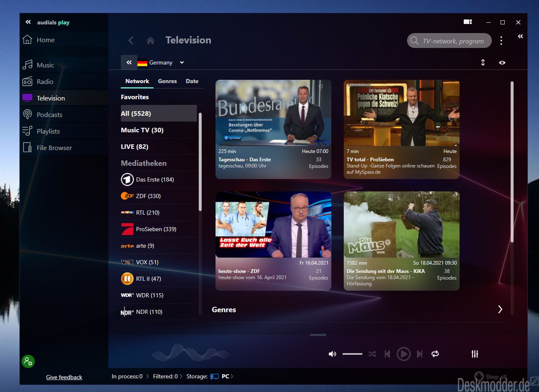Open WDR (115) network
Viewport: 539px width, 392px height.
coord(159,295)
